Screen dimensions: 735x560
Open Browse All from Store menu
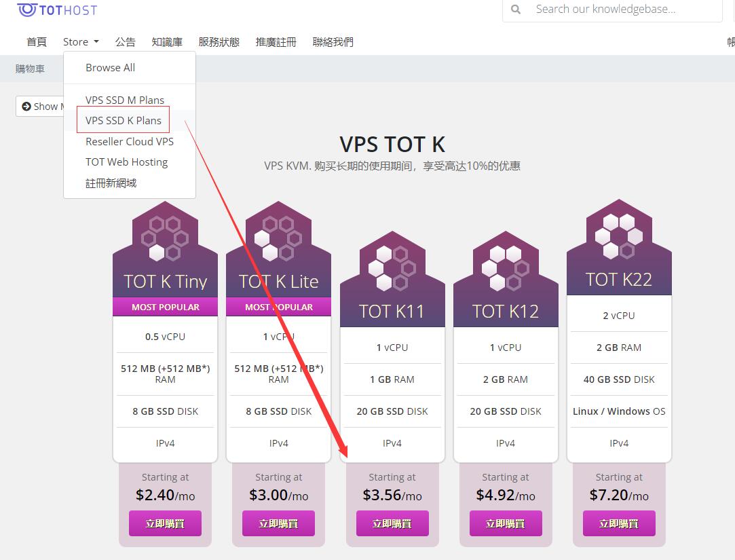pyautogui.click(x=110, y=67)
